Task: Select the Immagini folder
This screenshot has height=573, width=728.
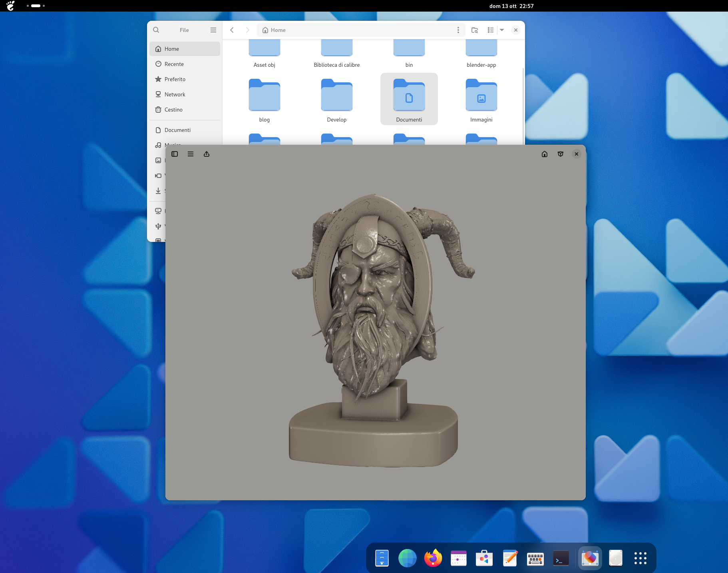Action: [481, 100]
